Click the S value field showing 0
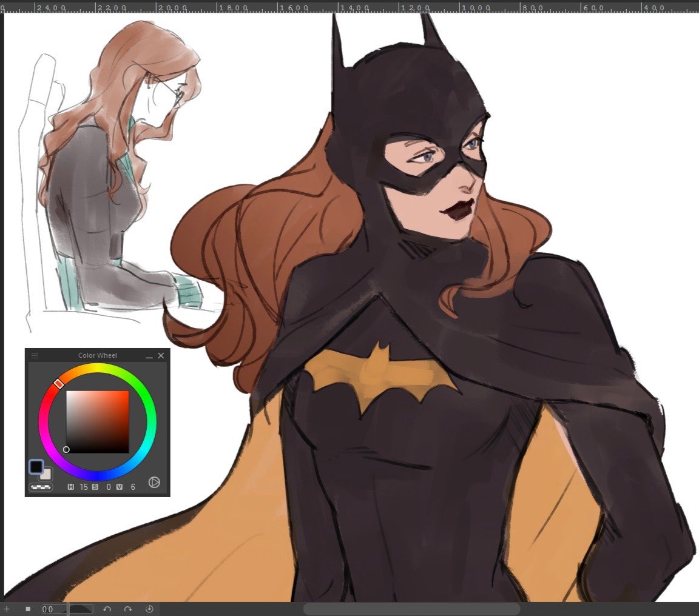 pyautogui.click(x=109, y=487)
